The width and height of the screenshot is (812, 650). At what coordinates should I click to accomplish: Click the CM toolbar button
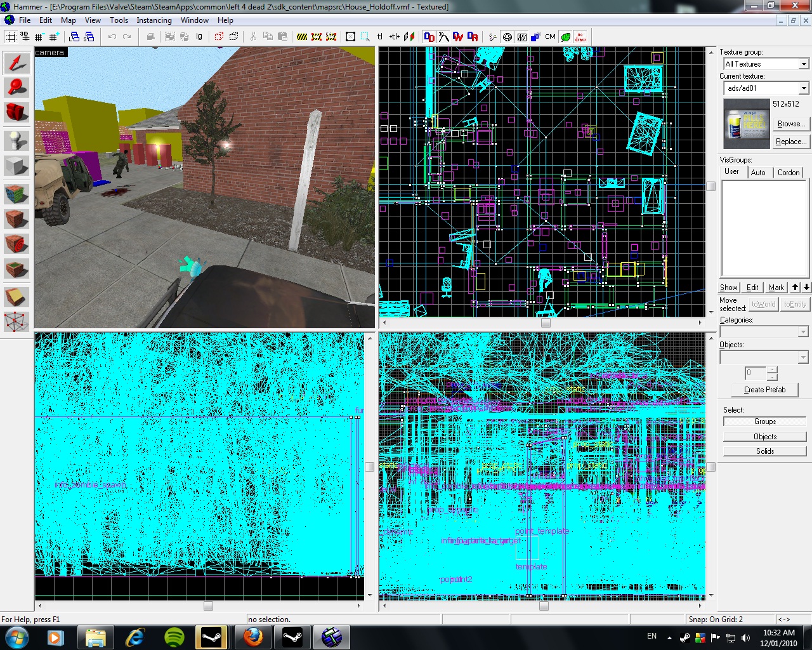[550, 37]
